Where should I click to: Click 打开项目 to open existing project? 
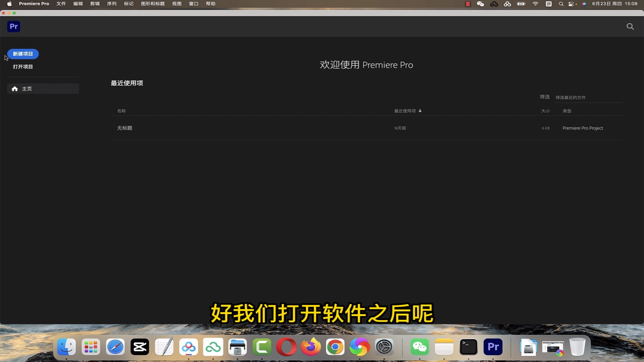pyautogui.click(x=23, y=67)
